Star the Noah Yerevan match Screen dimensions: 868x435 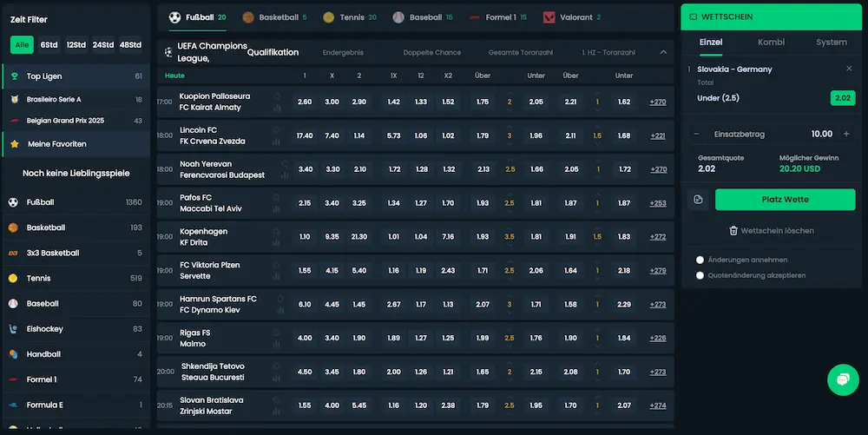tap(285, 164)
